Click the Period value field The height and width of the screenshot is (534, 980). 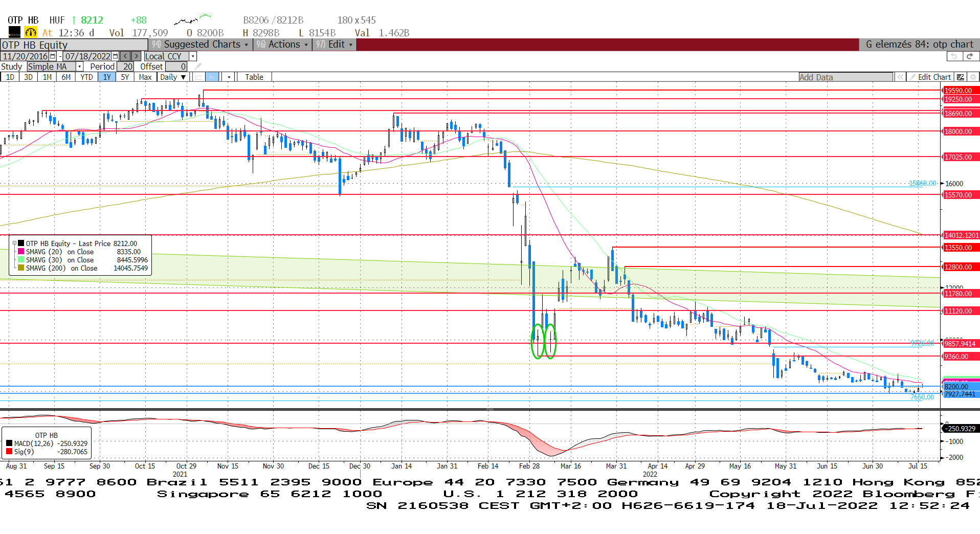coord(125,66)
